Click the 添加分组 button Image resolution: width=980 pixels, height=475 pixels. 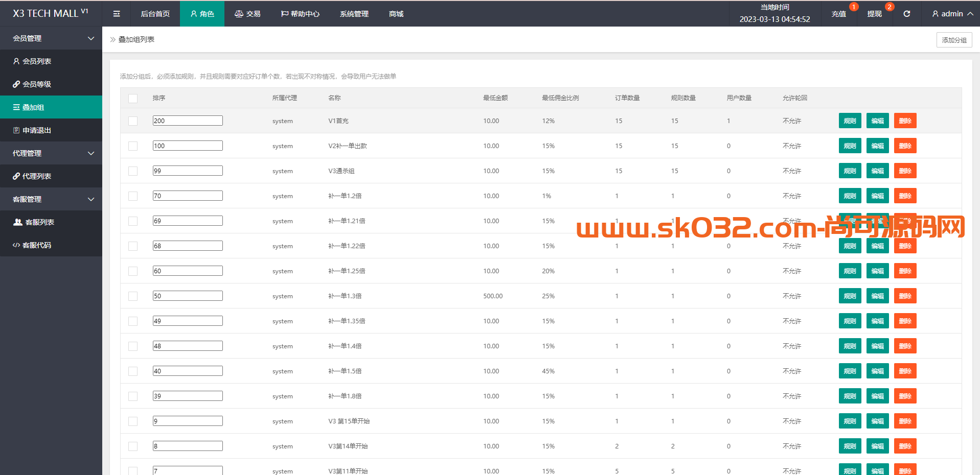954,40
